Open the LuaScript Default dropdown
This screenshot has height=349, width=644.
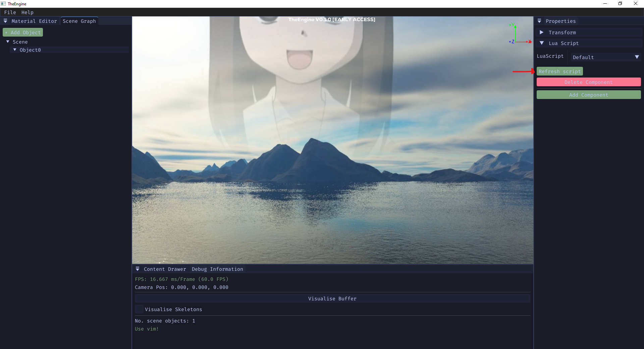click(606, 57)
